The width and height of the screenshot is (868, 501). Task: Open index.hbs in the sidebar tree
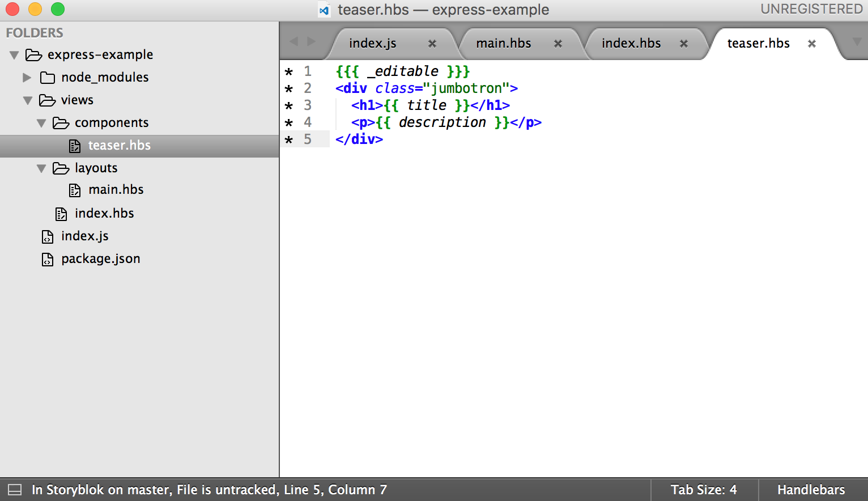pos(104,214)
